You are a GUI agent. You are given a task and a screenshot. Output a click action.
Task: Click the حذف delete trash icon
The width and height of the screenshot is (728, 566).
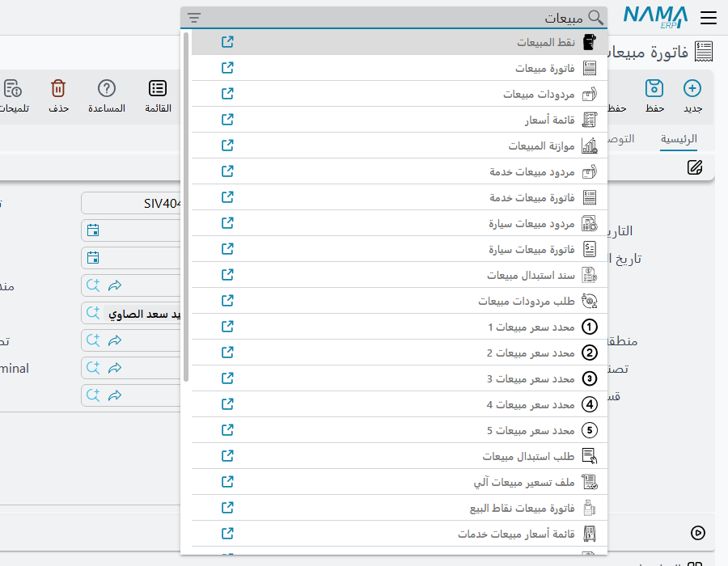click(58, 88)
